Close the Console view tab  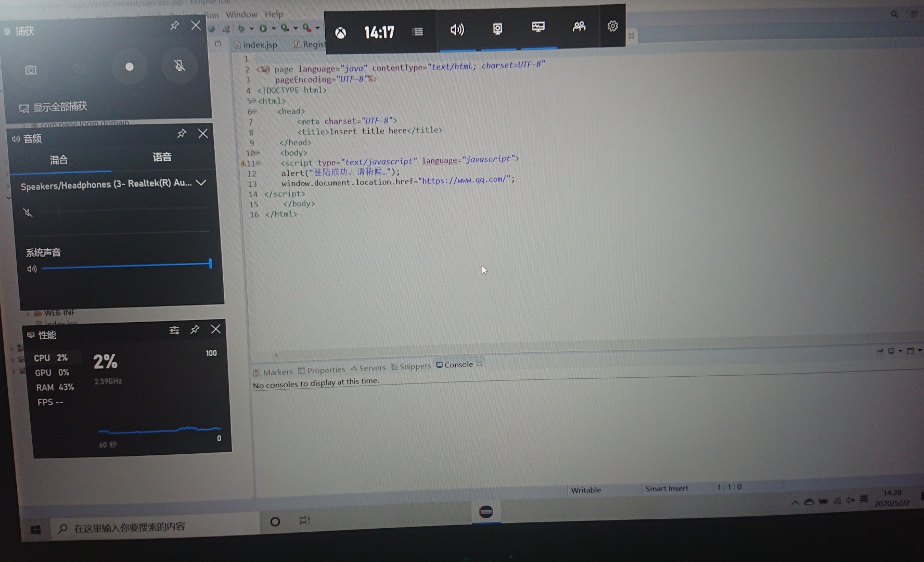479,364
